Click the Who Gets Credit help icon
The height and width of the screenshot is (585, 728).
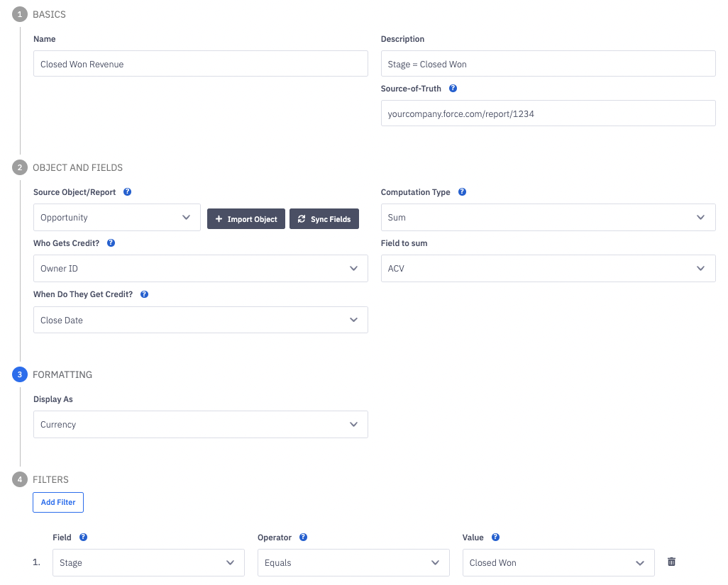111,243
